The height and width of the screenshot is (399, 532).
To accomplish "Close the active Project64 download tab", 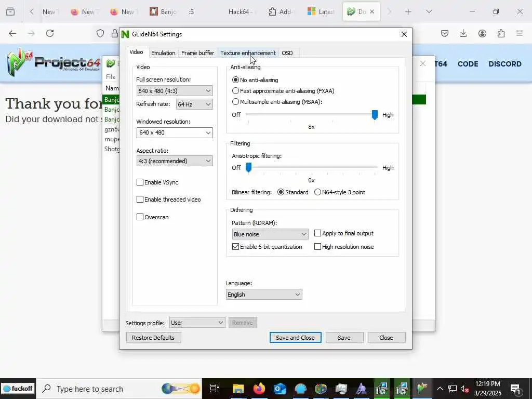I will tap(372, 12).
